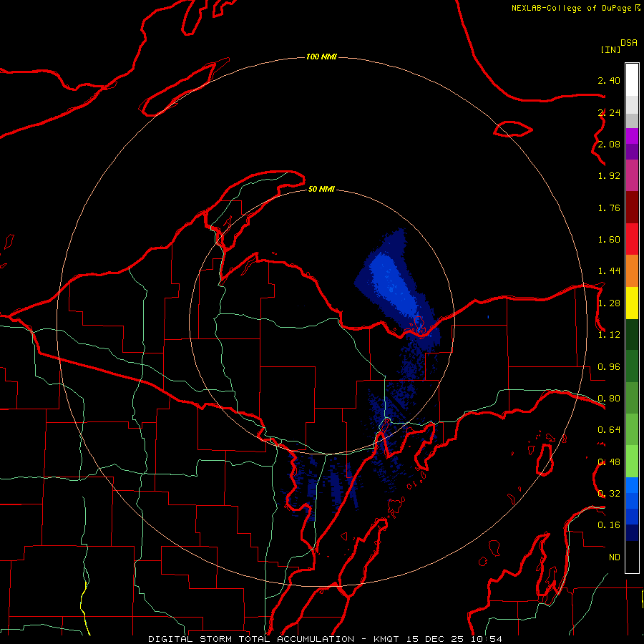Click the 1.92 legend value
This screenshot has height=644, width=644.
(x=609, y=176)
